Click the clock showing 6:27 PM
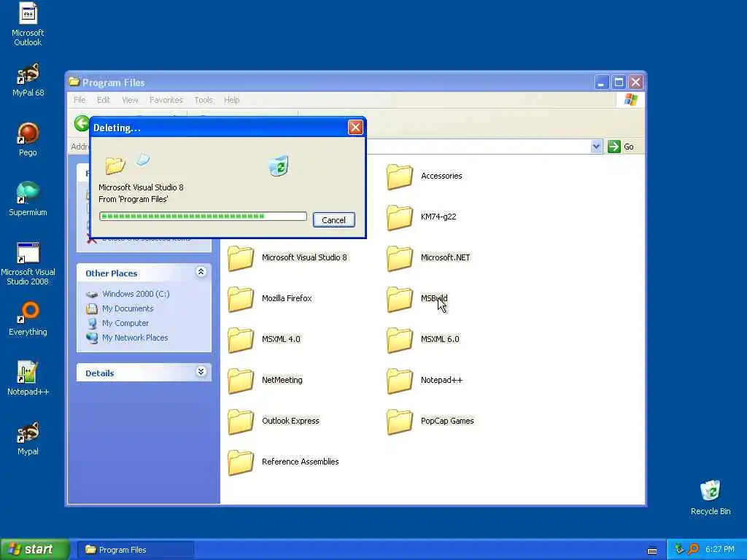The image size is (747, 560). [x=719, y=550]
